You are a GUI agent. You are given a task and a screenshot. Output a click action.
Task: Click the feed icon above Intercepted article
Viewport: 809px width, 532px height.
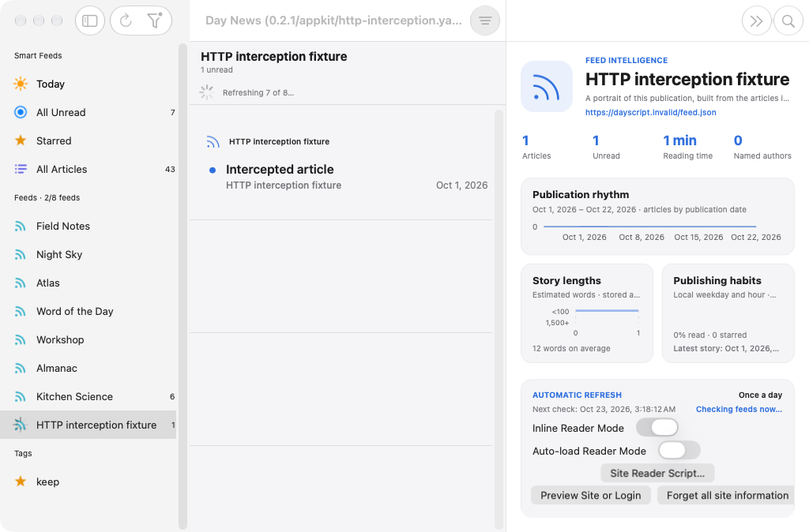pyautogui.click(x=213, y=142)
